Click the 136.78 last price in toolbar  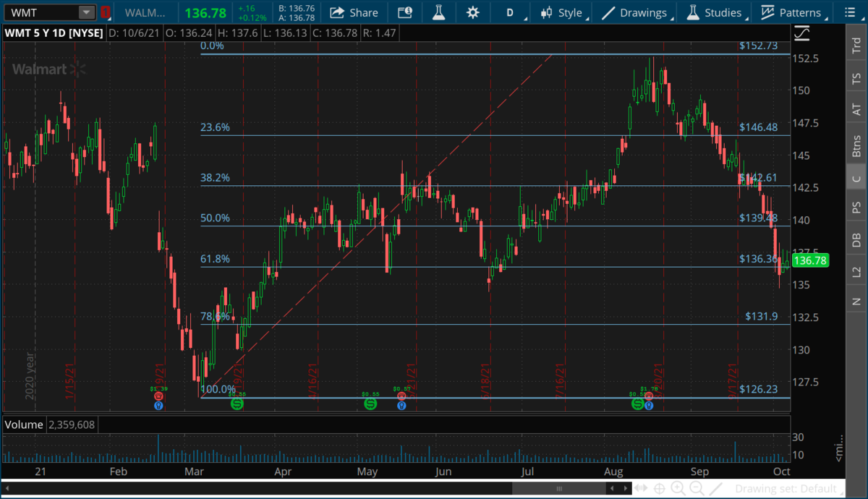205,13
